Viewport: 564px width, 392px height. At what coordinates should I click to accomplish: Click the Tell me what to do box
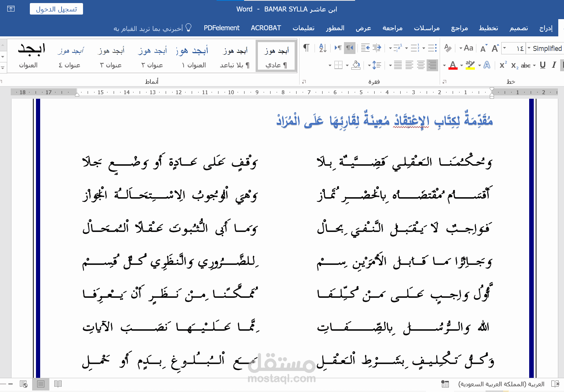click(x=152, y=28)
